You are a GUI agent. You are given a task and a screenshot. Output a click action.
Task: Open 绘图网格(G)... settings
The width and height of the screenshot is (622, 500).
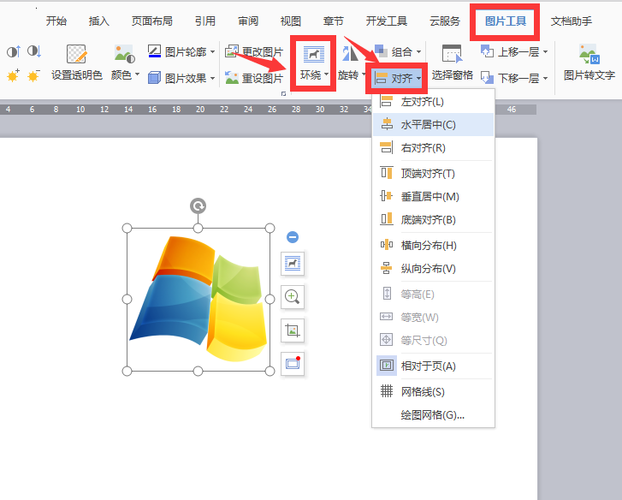(x=433, y=415)
